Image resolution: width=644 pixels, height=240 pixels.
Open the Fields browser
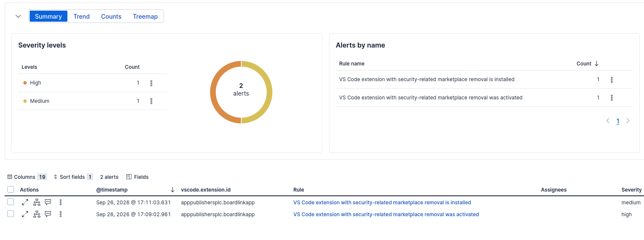pyautogui.click(x=137, y=177)
